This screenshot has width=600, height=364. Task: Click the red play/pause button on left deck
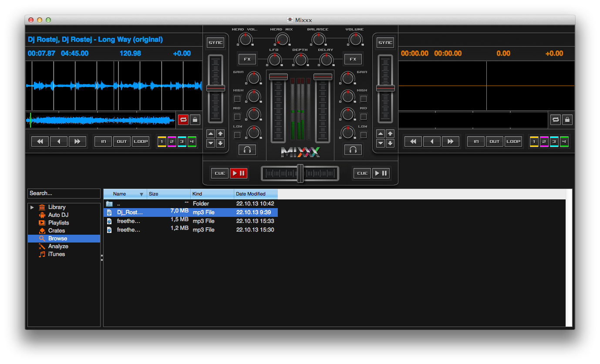tap(239, 173)
